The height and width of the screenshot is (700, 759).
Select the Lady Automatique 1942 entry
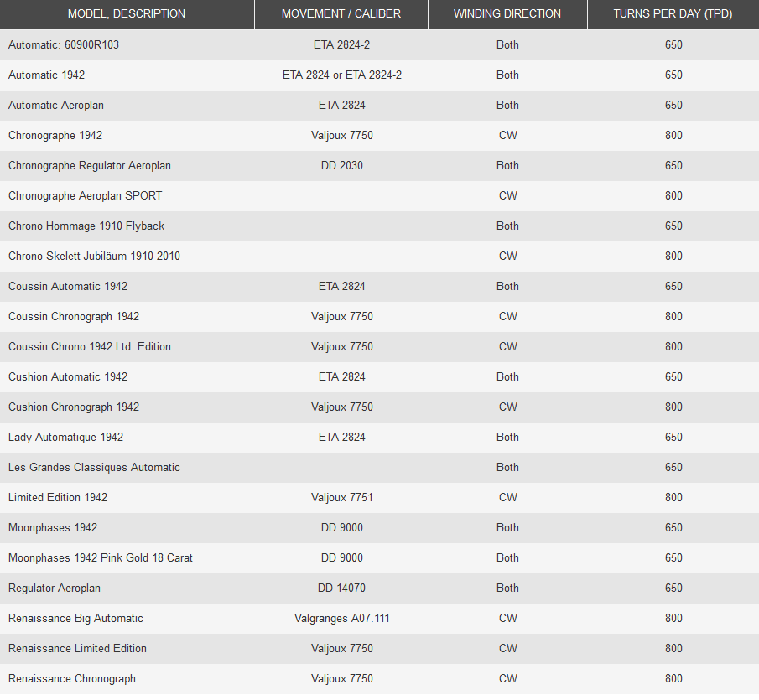point(66,438)
